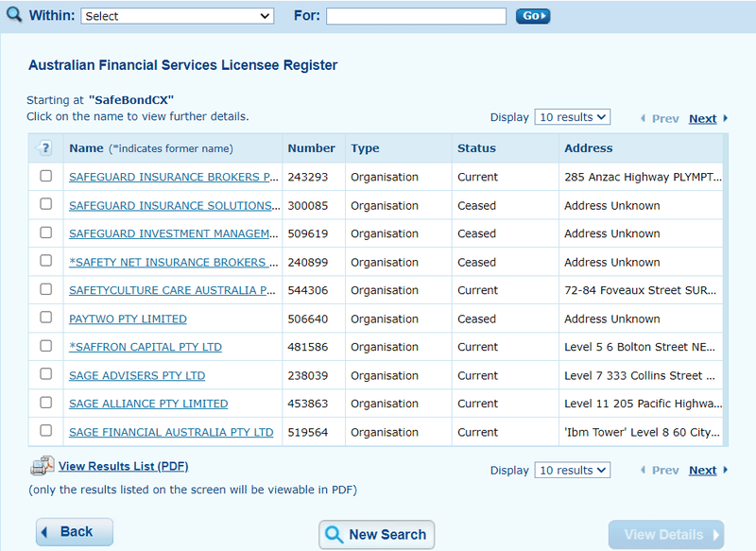
Task: Tick checkbox for SAFFRON CAPITAL PTY LTD row
Action: (x=45, y=346)
